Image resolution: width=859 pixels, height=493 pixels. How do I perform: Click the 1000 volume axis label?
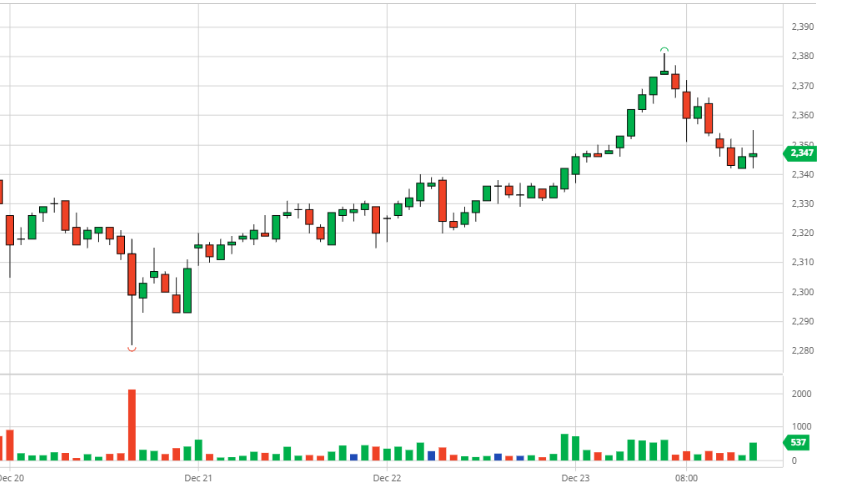coord(801,427)
